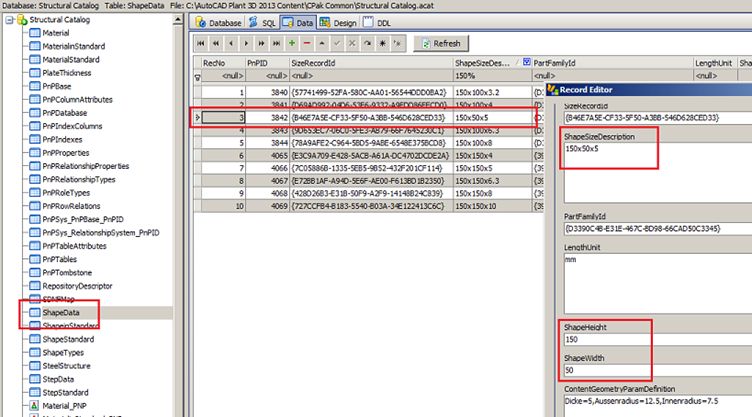Image resolution: width=752 pixels, height=417 pixels.
Task: Edit the 150% filter cell
Action: pyautogui.click(x=492, y=76)
